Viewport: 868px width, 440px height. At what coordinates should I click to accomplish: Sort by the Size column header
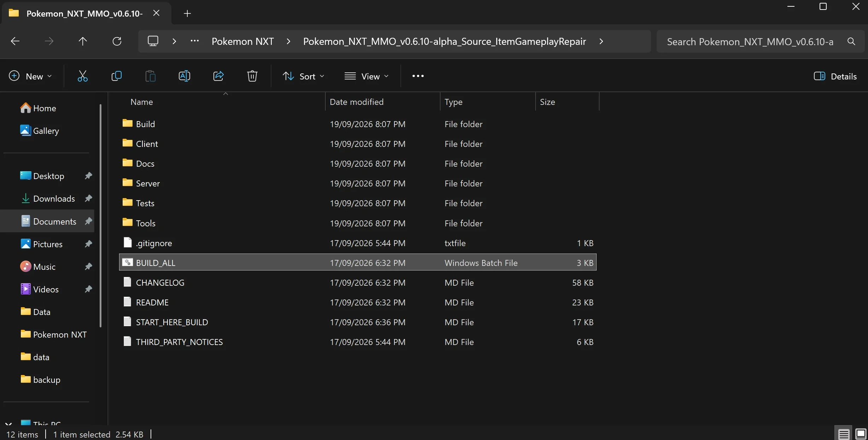point(567,102)
